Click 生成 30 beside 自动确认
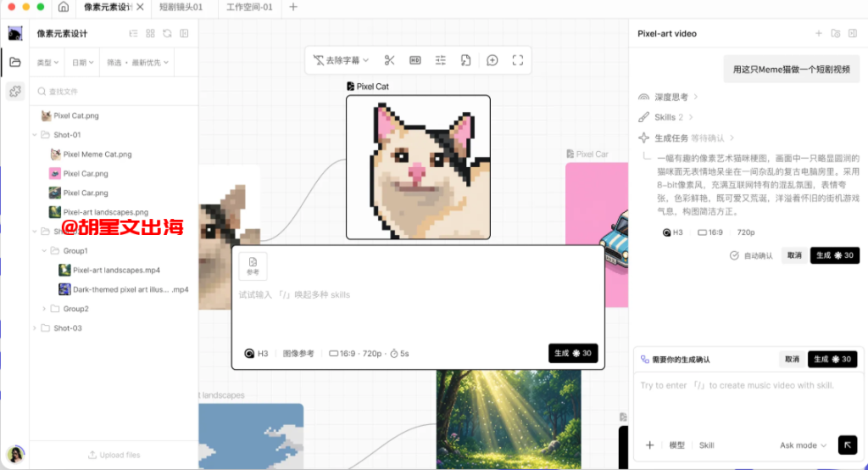 coord(835,255)
